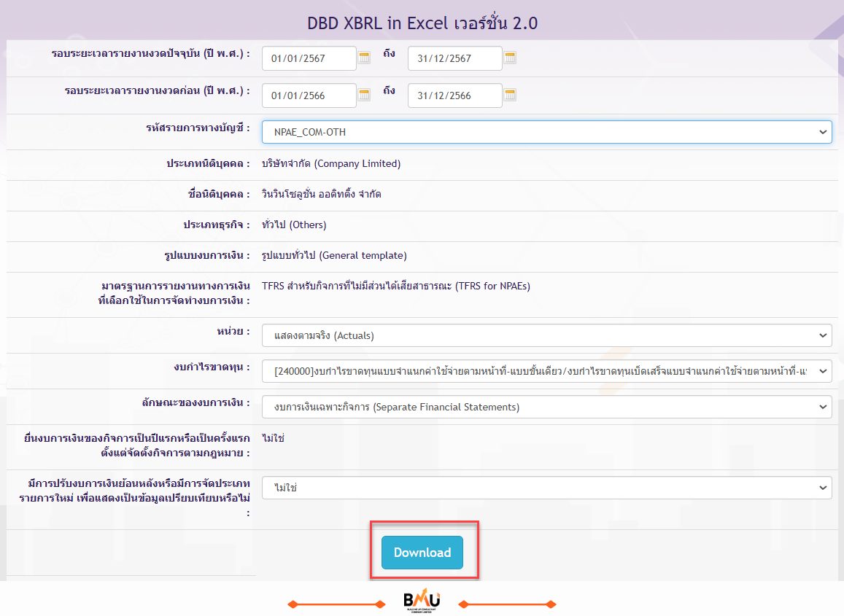Open the รหัสรายการทางบัญชี account code dropdown

coord(547,132)
